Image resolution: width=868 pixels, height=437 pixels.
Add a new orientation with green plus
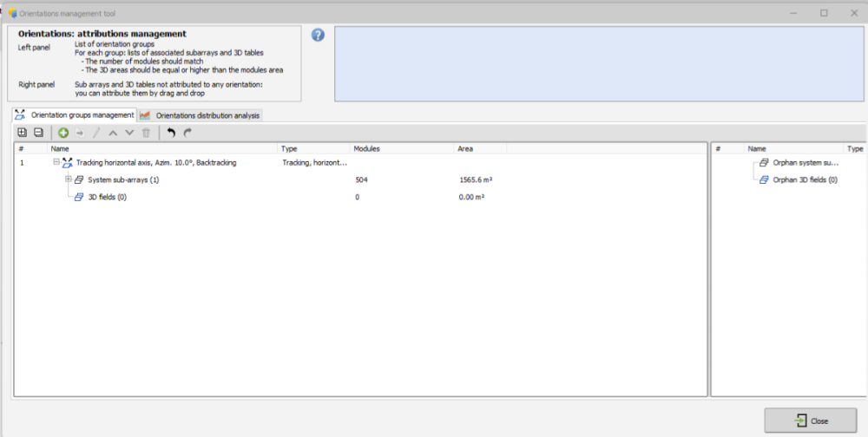pos(63,133)
